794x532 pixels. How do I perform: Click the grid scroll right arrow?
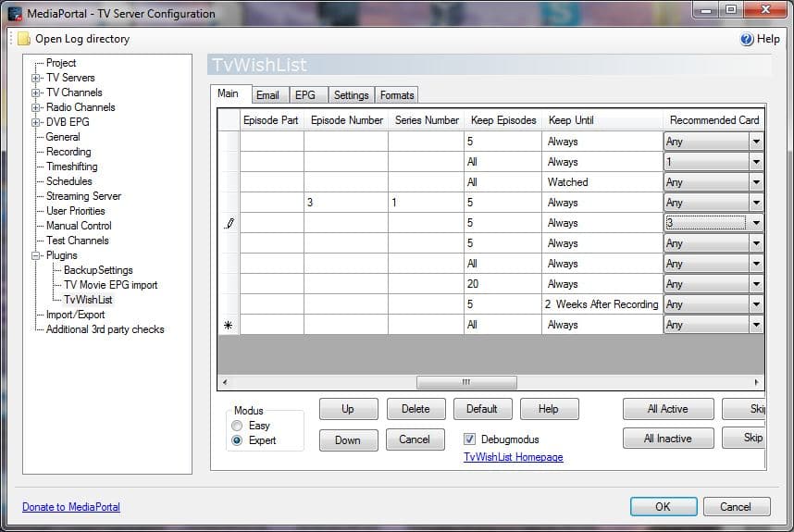[756, 382]
